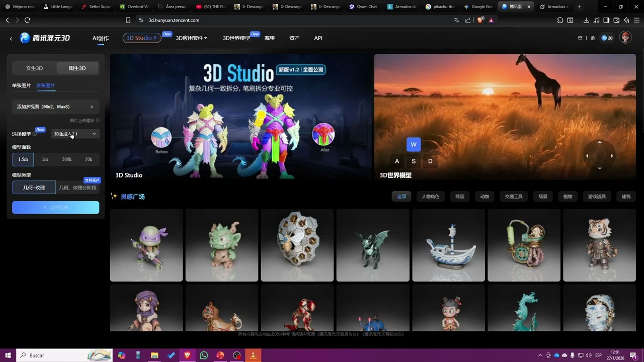The height and width of the screenshot is (362, 644).
Task: Toggle the browser sidebar panel icon
Action: (x=606, y=20)
